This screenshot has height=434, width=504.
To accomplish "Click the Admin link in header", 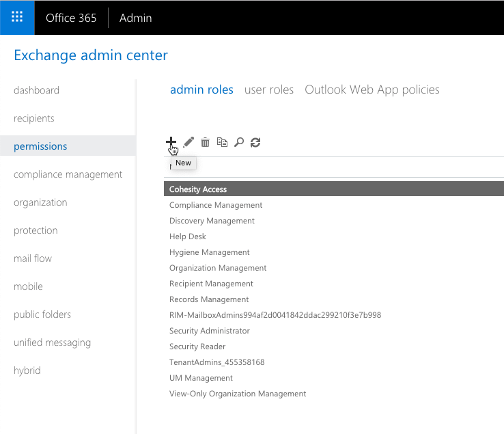I will pos(135,18).
